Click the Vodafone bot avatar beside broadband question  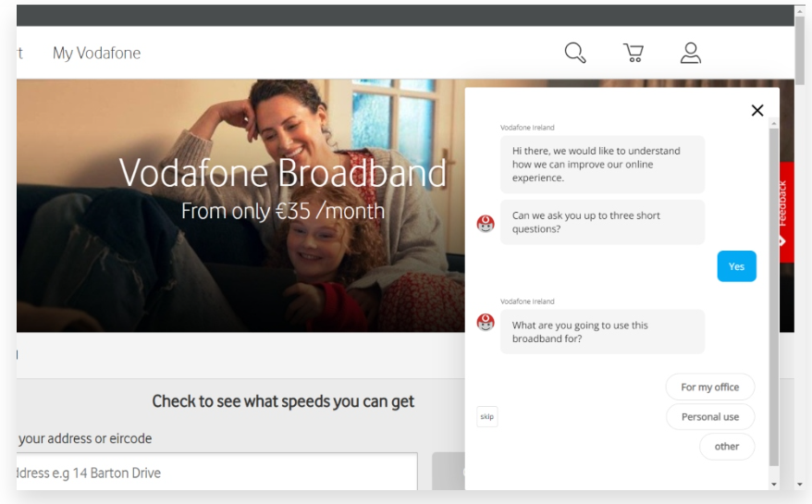pyautogui.click(x=486, y=322)
